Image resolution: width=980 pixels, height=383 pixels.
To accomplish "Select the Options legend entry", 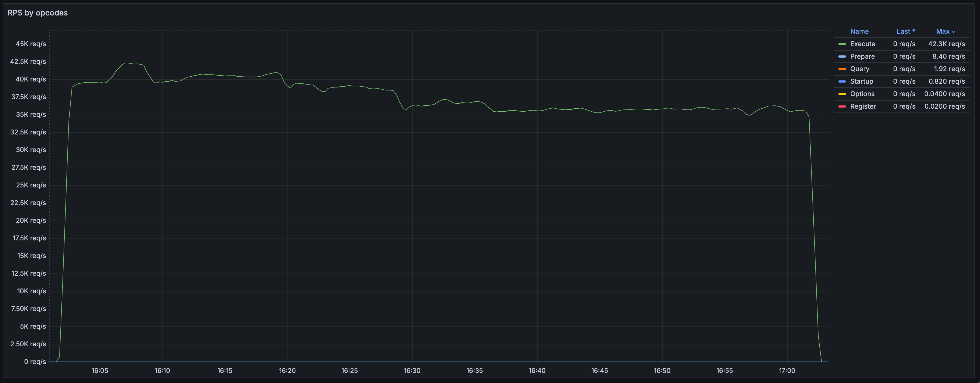I will point(862,94).
